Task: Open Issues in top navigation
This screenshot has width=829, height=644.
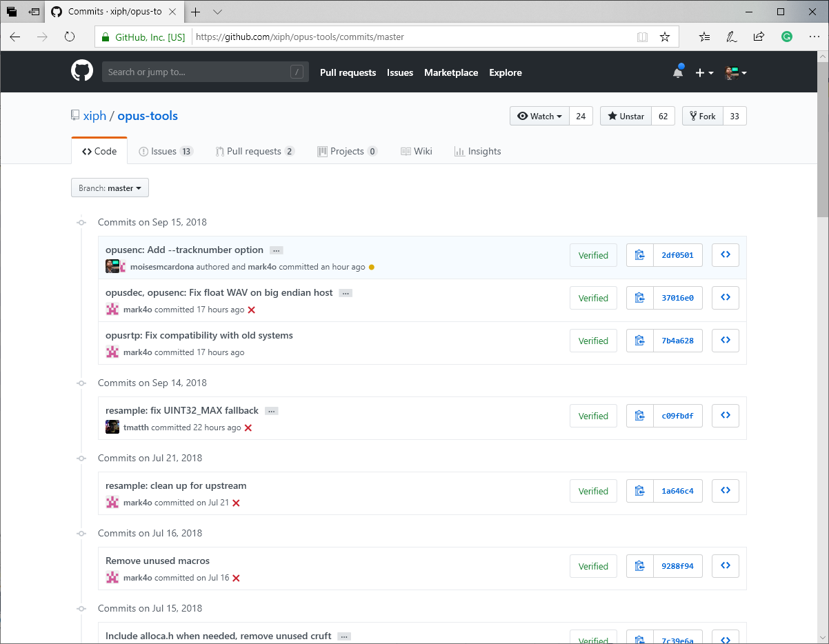Action: click(400, 72)
